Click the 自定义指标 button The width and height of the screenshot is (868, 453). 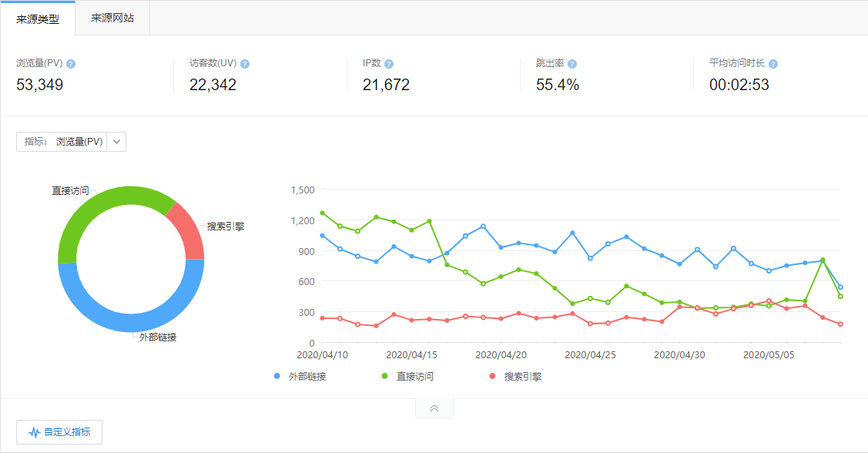[57, 431]
